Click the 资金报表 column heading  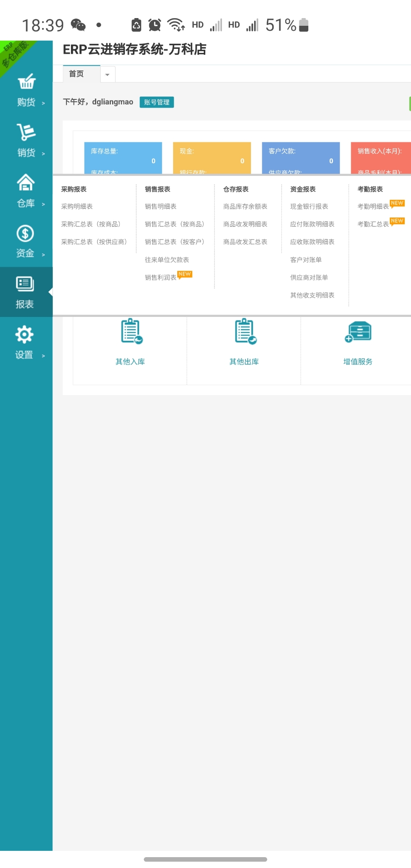click(x=303, y=189)
